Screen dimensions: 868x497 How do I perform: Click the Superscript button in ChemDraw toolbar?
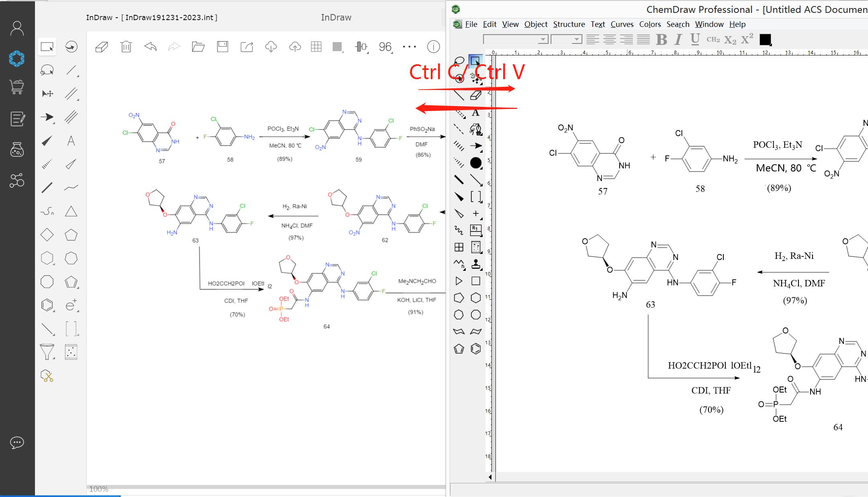coord(747,39)
